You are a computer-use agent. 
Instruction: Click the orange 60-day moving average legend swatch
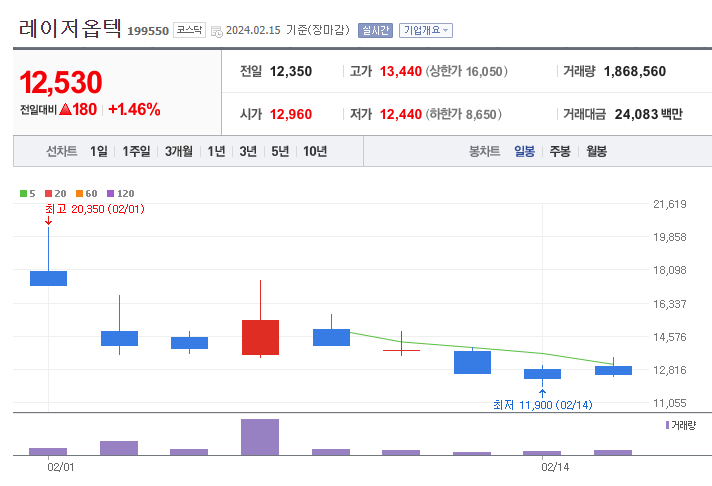coord(79,193)
